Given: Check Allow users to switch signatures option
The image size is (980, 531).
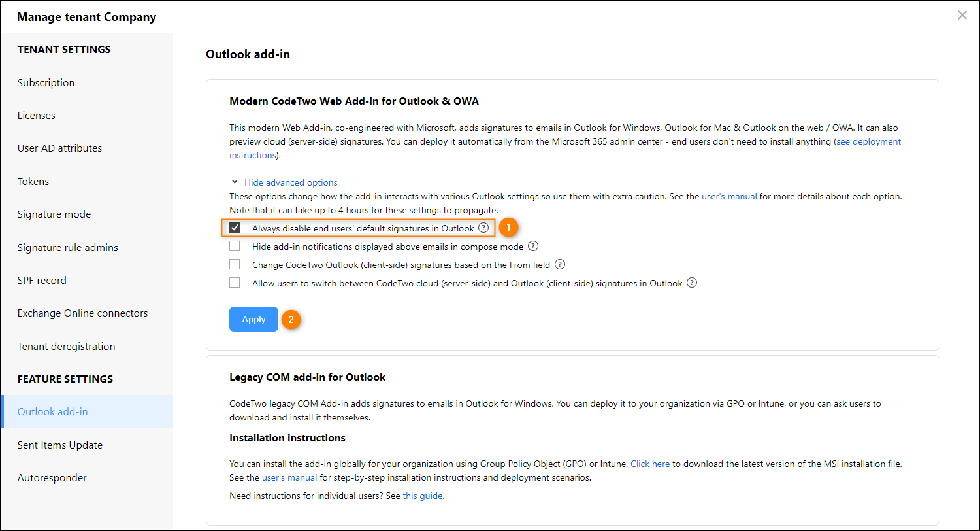Looking at the screenshot, I should click(x=235, y=283).
